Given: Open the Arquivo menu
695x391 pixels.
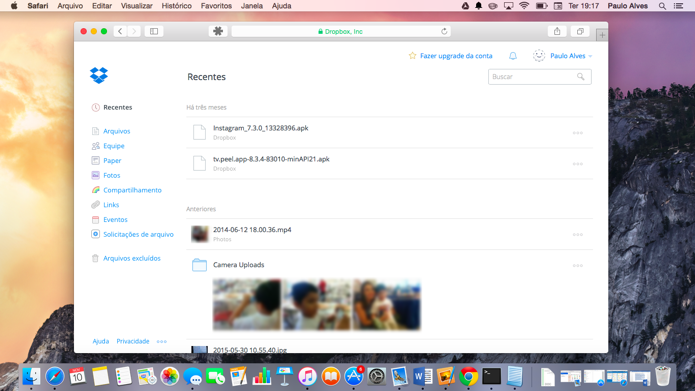Looking at the screenshot, I should click(70, 6).
